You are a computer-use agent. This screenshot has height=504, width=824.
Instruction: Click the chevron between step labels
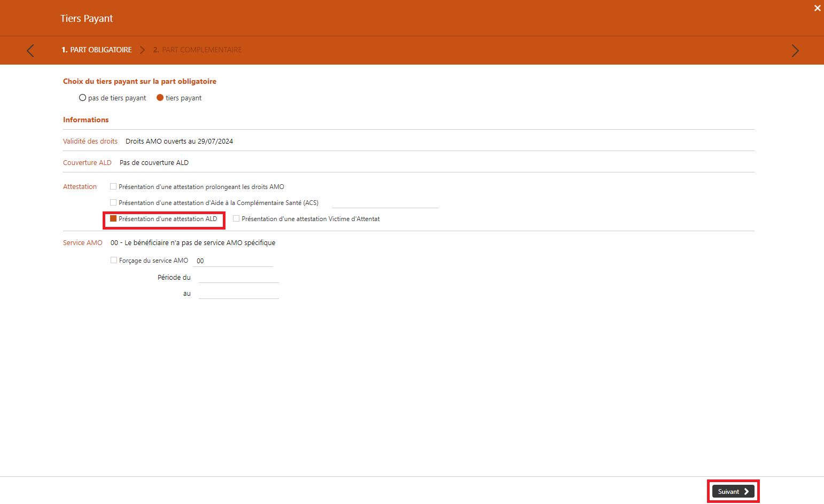[142, 50]
